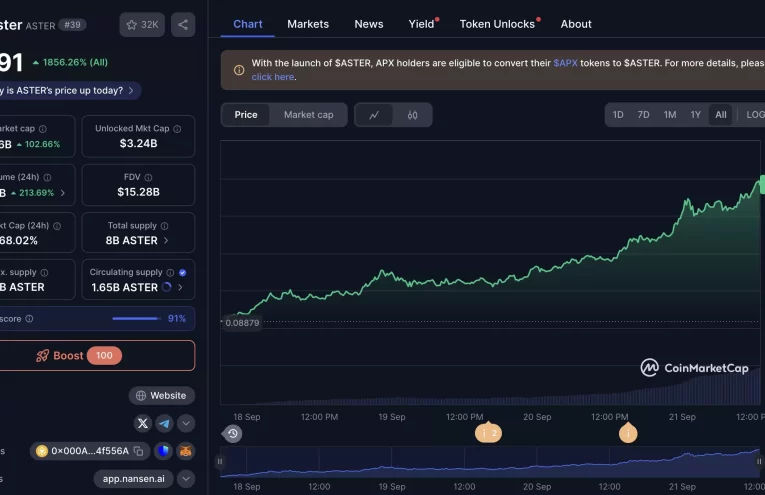The height and width of the screenshot is (495, 765).
Task: Click the MetaMask fox icon
Action: point(185,451)
